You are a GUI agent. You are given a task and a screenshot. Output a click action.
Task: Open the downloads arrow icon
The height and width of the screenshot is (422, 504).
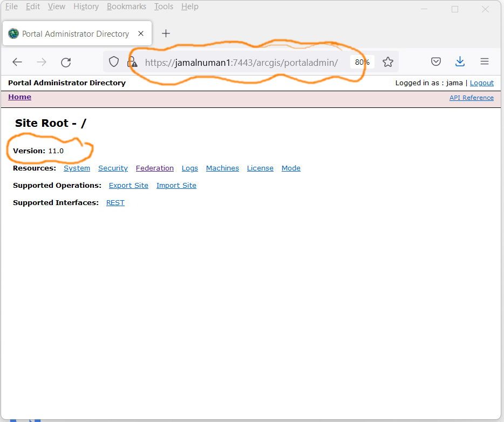click(460, 62)
